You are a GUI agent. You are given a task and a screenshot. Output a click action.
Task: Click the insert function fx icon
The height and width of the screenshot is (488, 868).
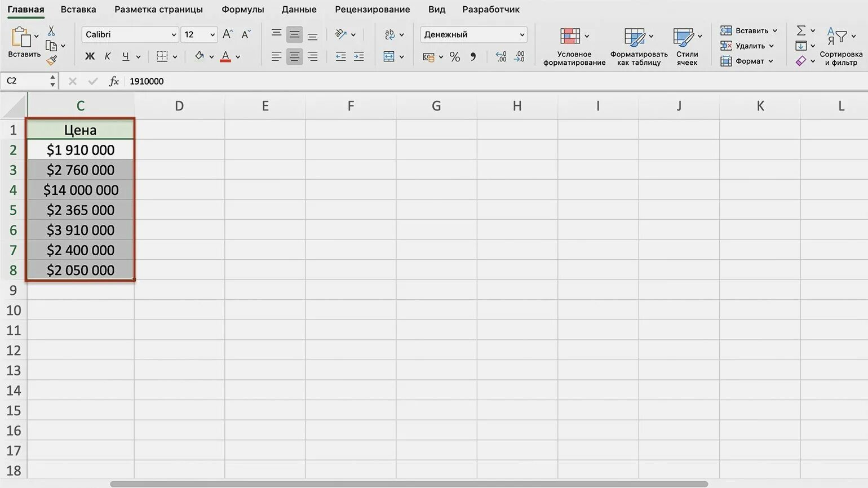[x=114, y=81]
